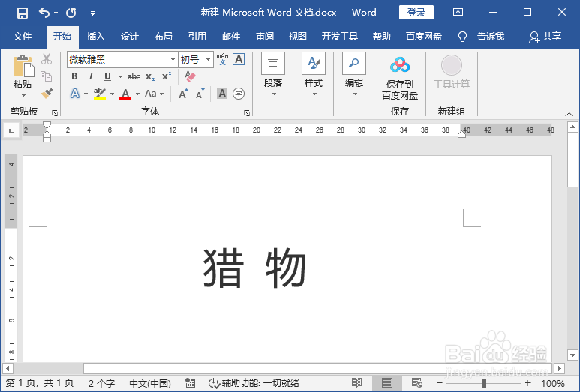Image resolution: width=580 pixels, height=392 pixels.
Task: Open the 段落 group button
Action: click(x=273, y=75)
